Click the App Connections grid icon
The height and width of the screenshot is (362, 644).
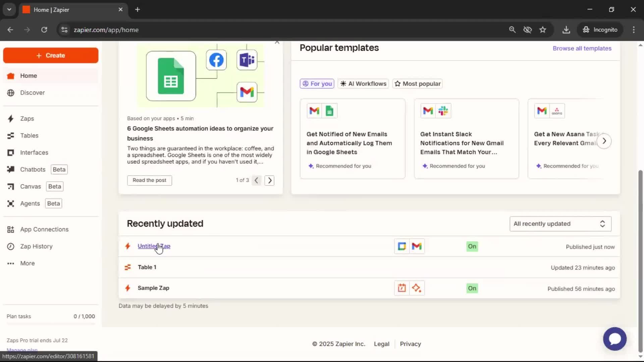pos(11,230)
